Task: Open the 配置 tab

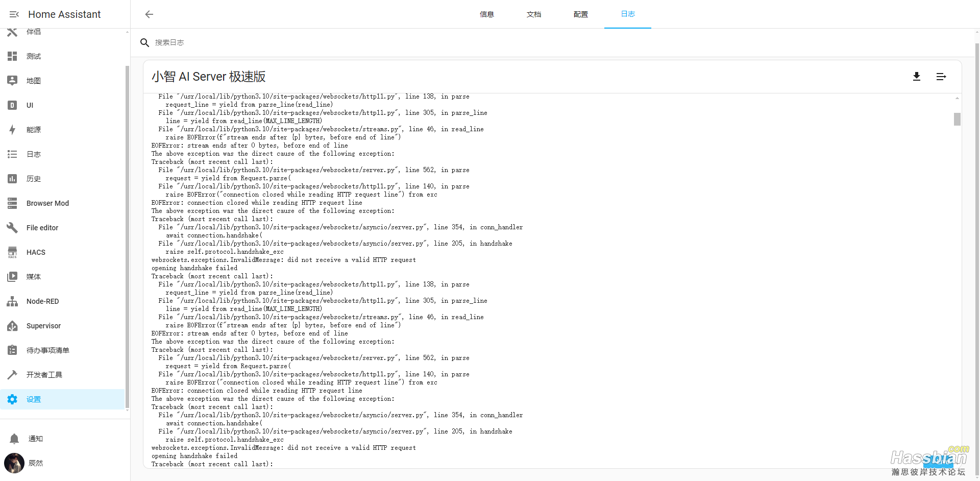Action: [581, 14]
